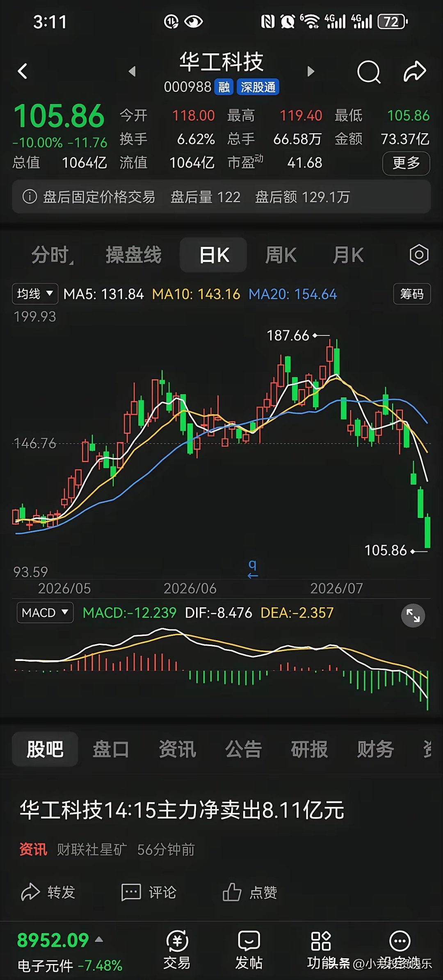The image size is (443, 980).
Task: Tap alarm icon in status bar
Action: tap(288, 21)
